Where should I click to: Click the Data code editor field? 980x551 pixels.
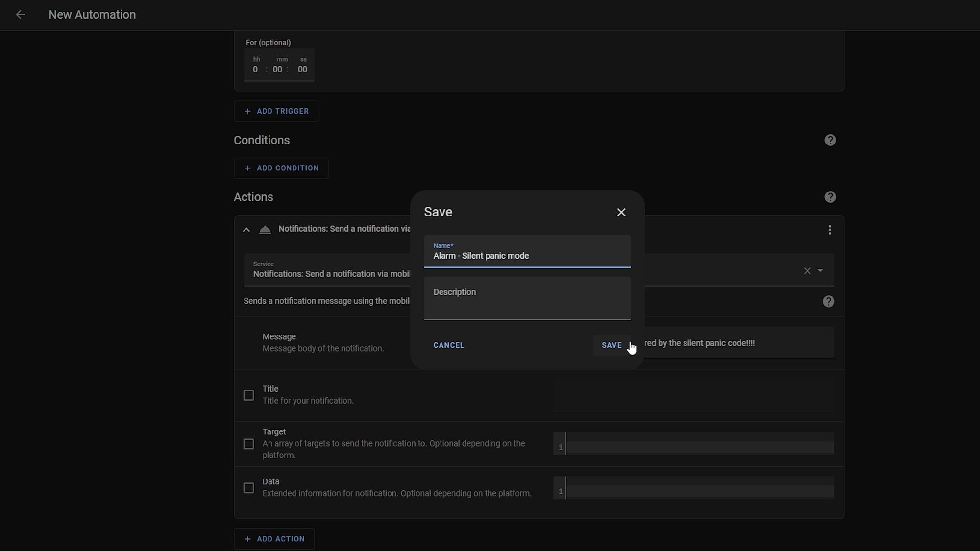pos(693,488)
